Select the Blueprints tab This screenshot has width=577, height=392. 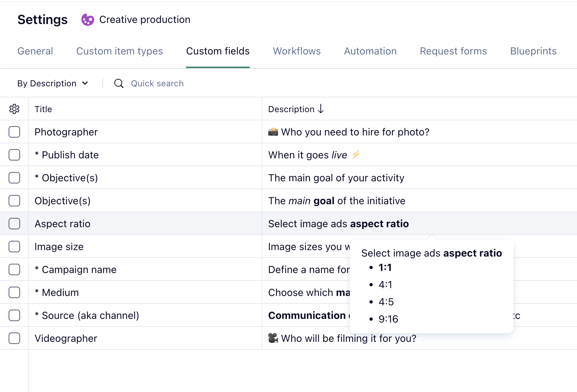pyautogui.click(x=533, y=51)
